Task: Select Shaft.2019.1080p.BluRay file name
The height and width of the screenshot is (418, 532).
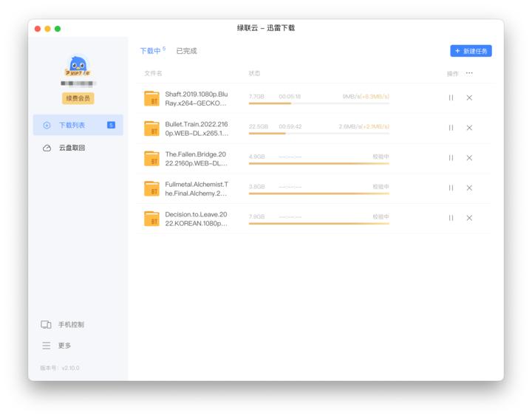Action: point(197,99)
